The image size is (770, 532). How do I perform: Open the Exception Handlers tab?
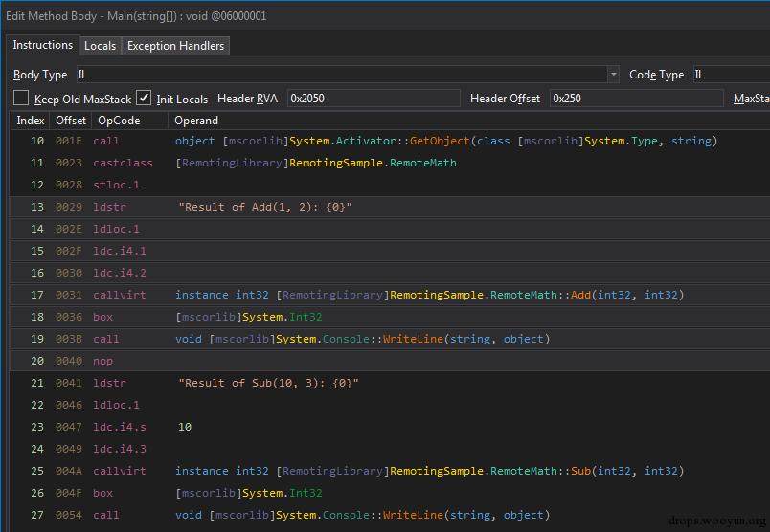[x=175, y=46]
